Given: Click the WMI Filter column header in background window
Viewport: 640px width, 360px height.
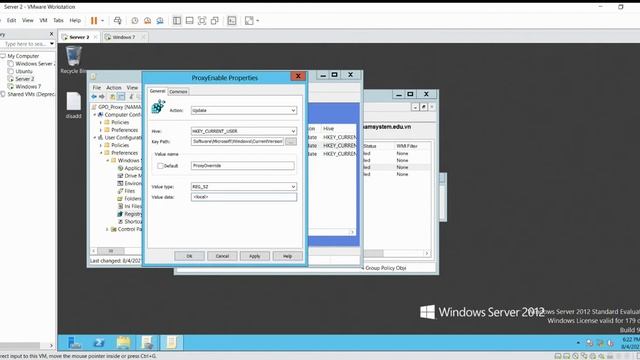Looking at the screenshot, I should pyautogui.click(x=407, y=146).
